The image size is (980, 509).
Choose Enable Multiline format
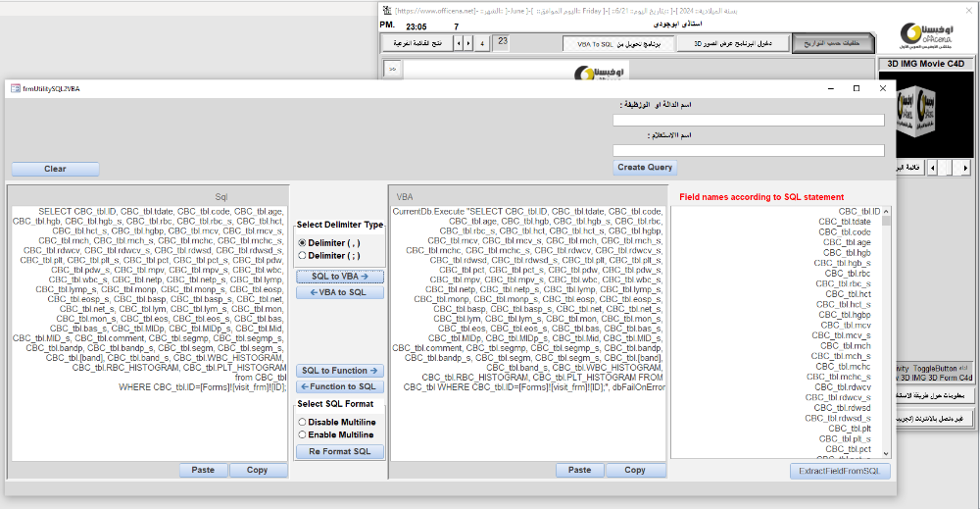[x=303, y=434]
